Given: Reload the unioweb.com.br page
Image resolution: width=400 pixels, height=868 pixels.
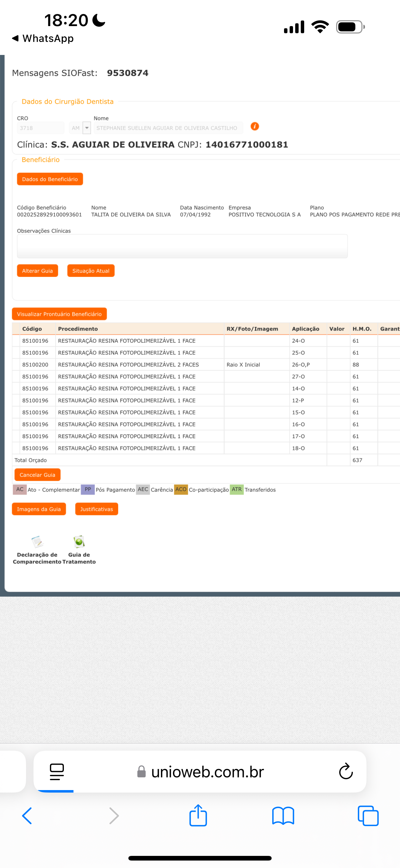Looking at the screenshot, I should [x=345, y=771].
